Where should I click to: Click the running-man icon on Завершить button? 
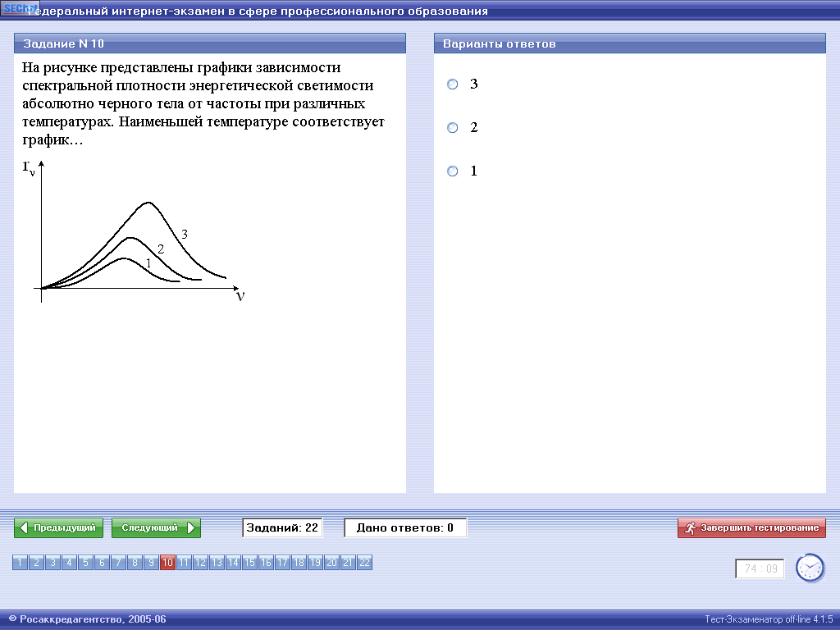point(690,527)
